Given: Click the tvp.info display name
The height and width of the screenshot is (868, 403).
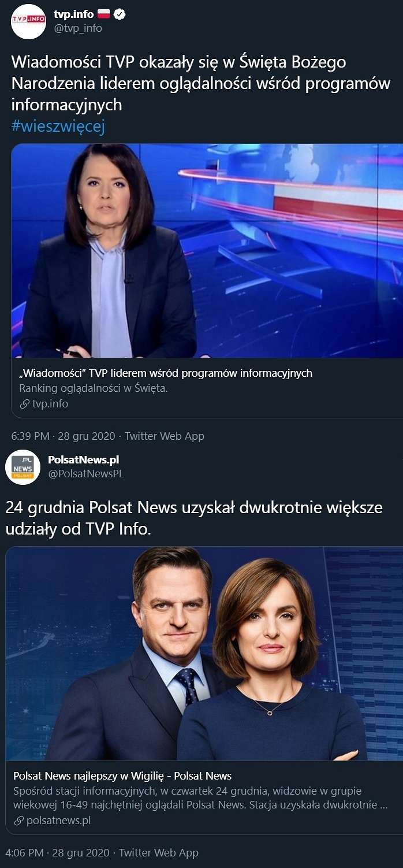Looking at the screenshot, I should tap(73, 14).
